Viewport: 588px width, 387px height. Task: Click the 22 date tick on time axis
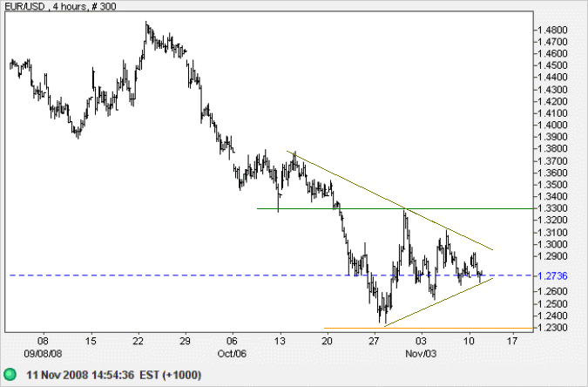pos(138,341)
